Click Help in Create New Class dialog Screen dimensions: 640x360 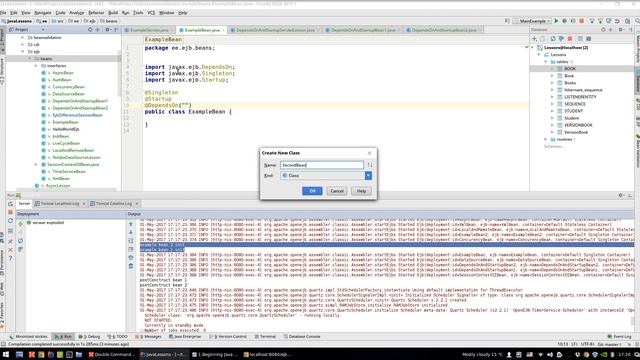tap(361, 191)
